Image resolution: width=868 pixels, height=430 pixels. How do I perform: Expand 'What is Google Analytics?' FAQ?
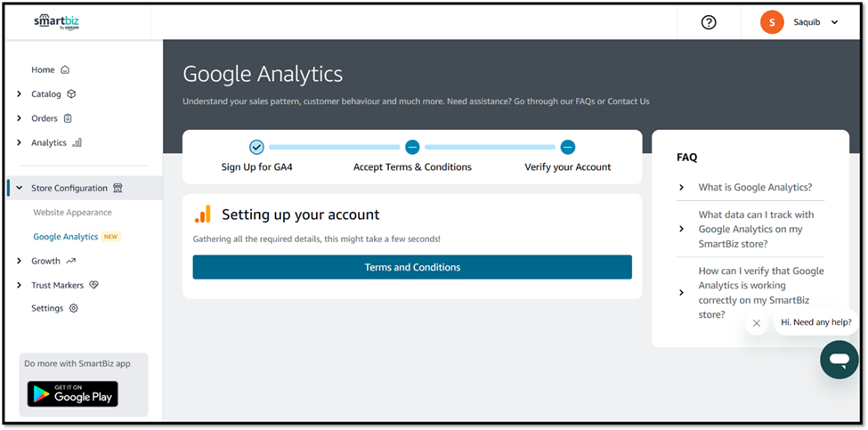tap(754, 187)
